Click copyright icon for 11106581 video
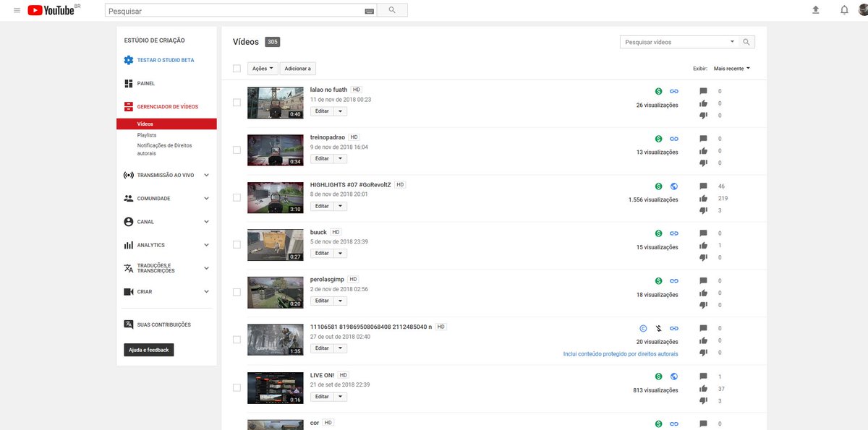Viewport: 868px width, 430px height. tap(644, 328)
